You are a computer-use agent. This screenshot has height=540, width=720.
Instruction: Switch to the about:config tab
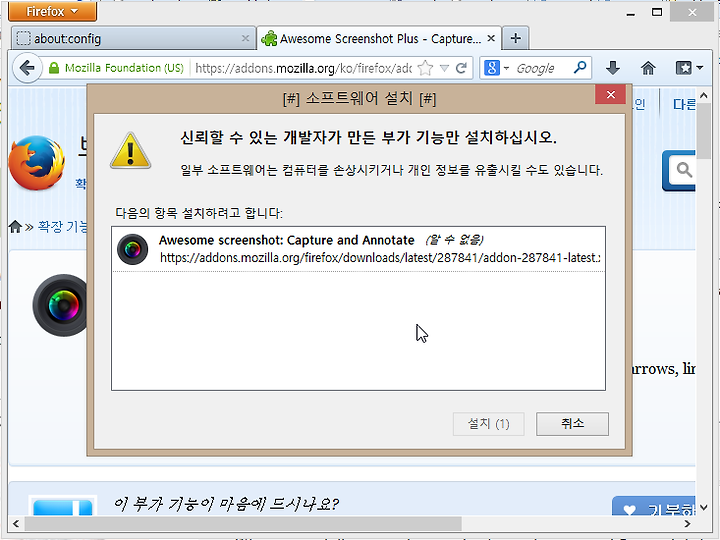click(x=134, y=39)
